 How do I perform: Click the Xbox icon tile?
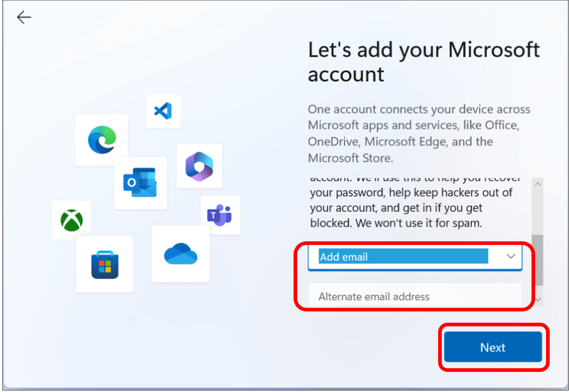pyautogui.click(x=72, y=220)
